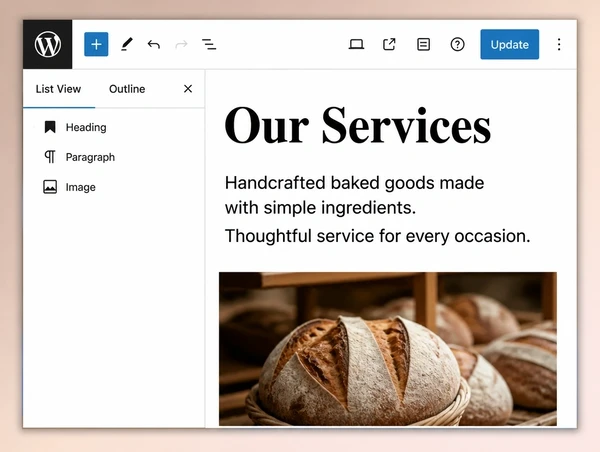The height and width of the screenshot is (452, 600).
Task: Undo the last change
Action: coord(154,44)
